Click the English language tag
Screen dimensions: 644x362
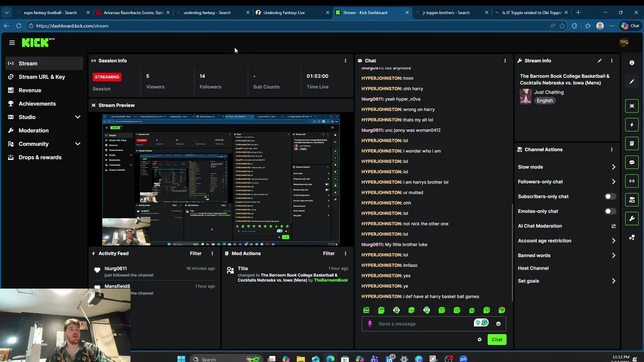click(544, 101)
